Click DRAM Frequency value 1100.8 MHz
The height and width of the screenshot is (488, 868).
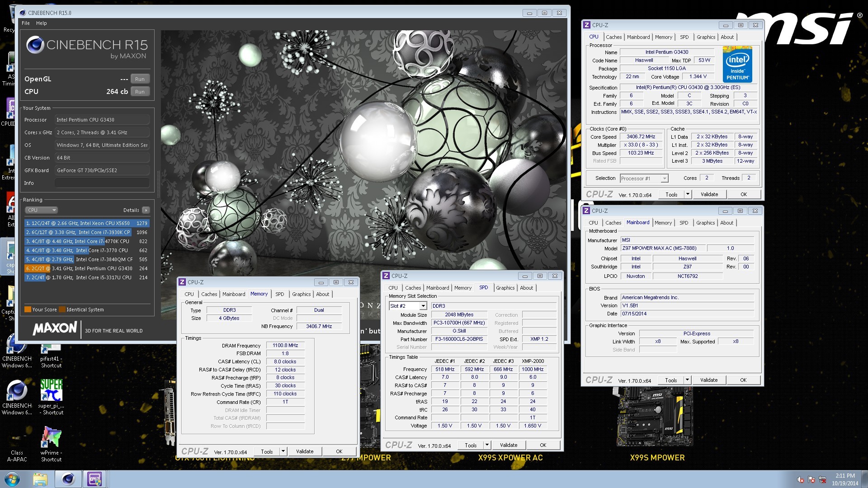pyautogui.click(x=285, y=345)
